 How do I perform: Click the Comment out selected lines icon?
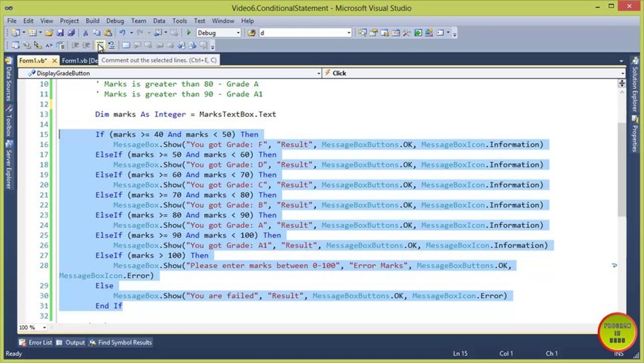(100, 45)
